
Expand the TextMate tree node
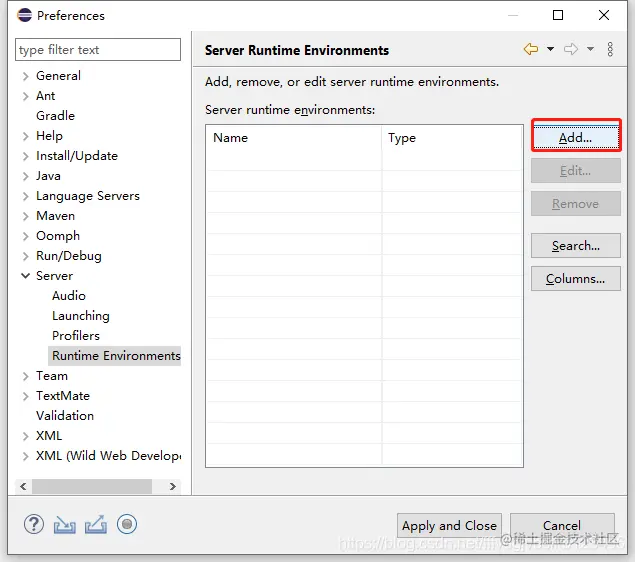point(26,396)
